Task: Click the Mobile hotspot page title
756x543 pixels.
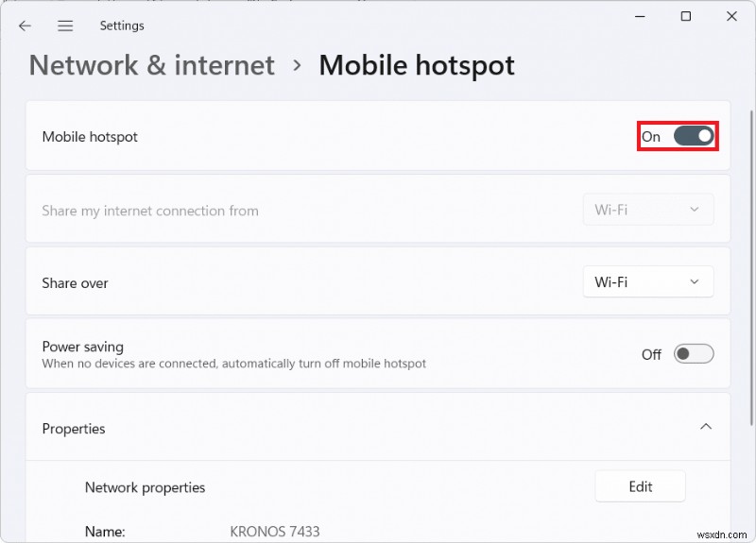Action: [x=417, y=65]
